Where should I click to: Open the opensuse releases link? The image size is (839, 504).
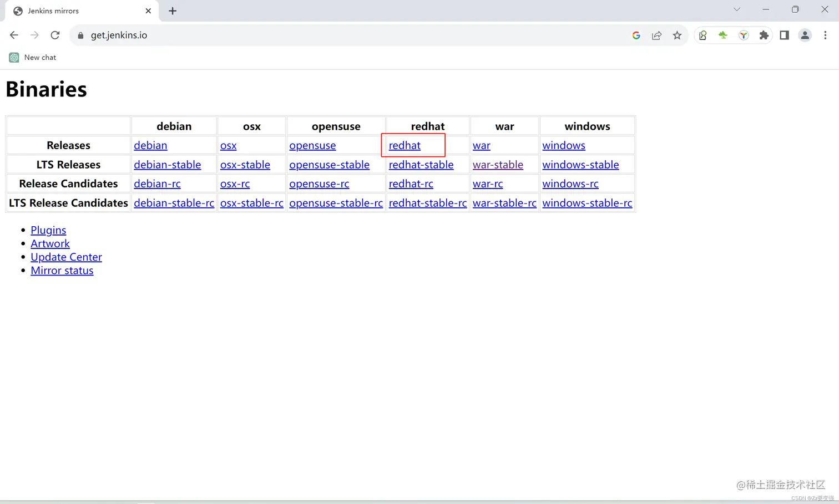312,145
